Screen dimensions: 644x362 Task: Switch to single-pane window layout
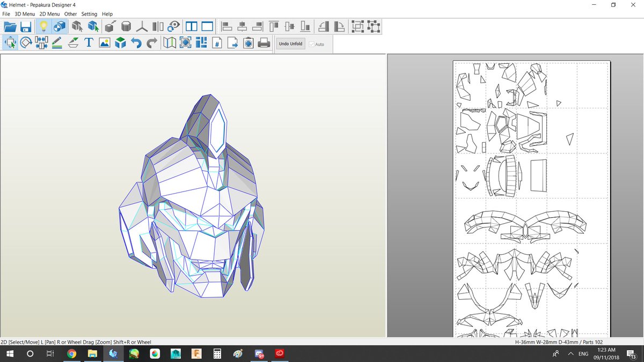coord(207,26)
